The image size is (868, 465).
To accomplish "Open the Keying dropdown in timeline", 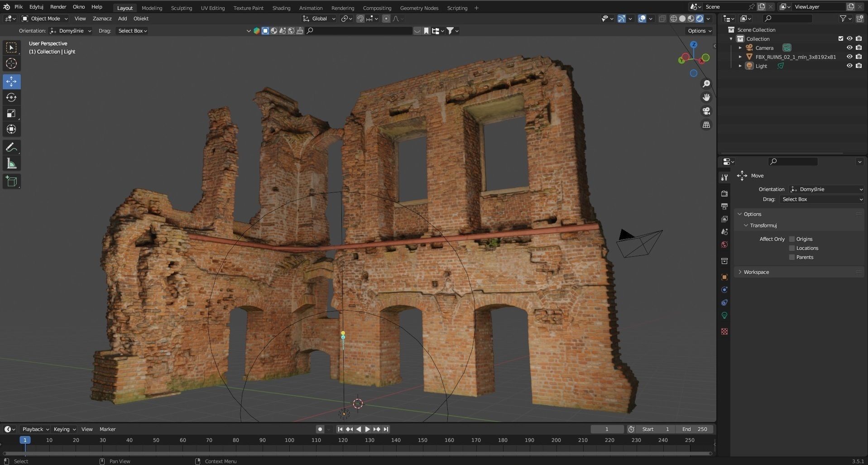I will tap(65, 429).
